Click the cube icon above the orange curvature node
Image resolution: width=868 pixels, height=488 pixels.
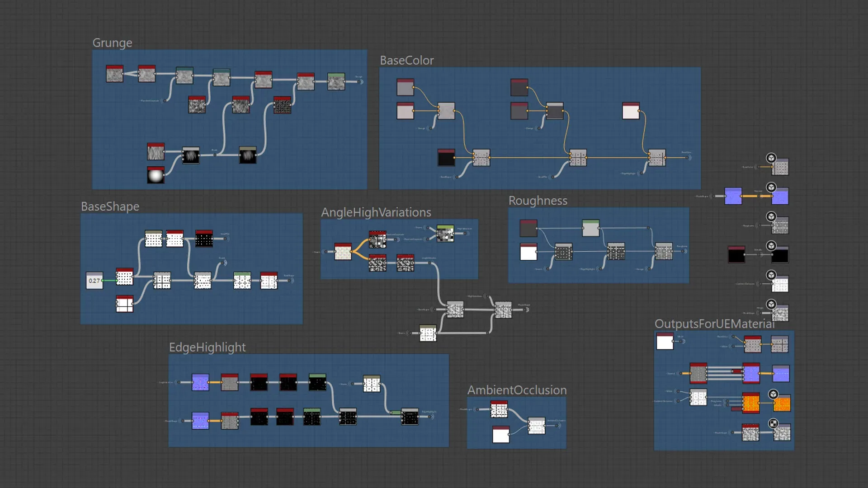[773, 395]
